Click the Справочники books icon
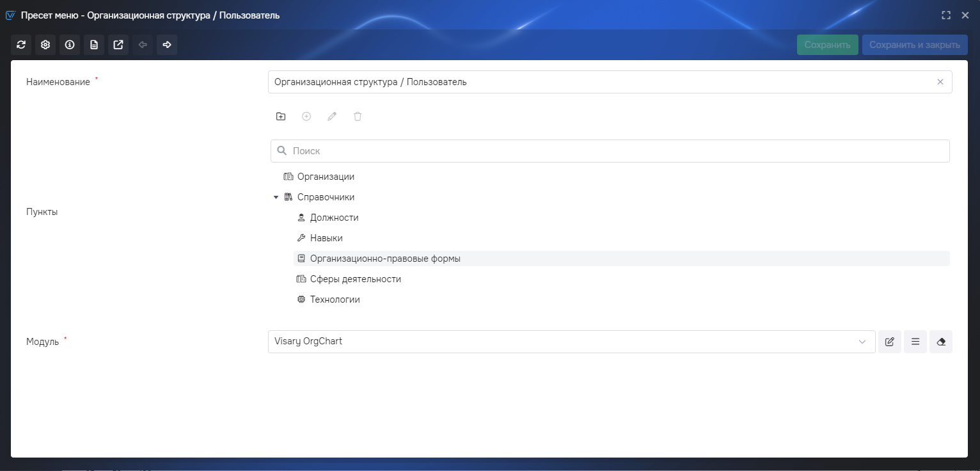Image resolution: width=980 pixels, height=471 pixels. pyautogui.click(x=288, y=197)
